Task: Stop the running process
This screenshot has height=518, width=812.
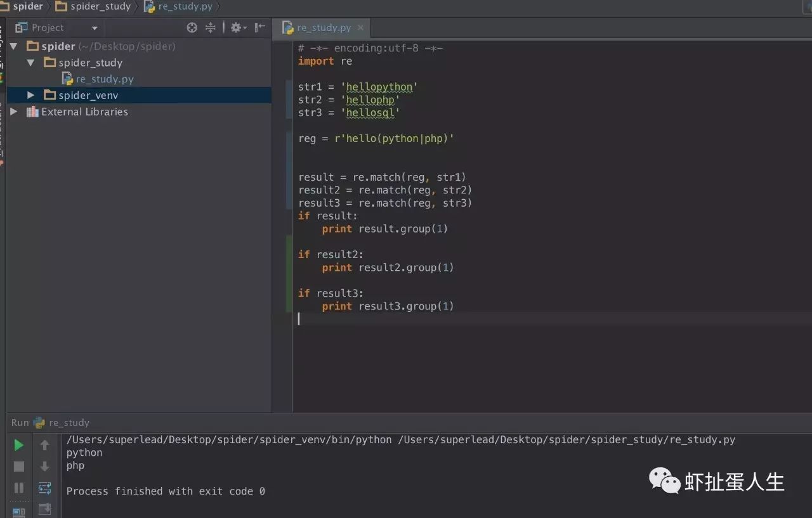Action: [19, 467]
